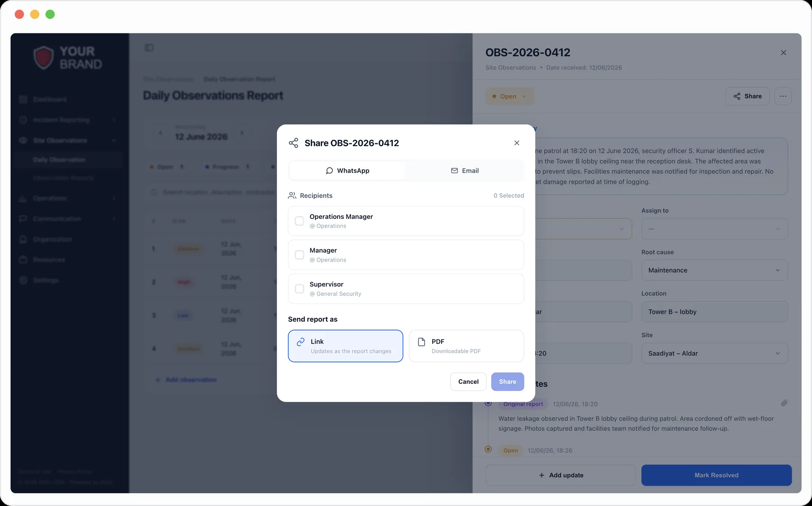The width and height of the screenshot is (812, 506).
Task: Select PDF downloadable report option
Action: [466, 346]
